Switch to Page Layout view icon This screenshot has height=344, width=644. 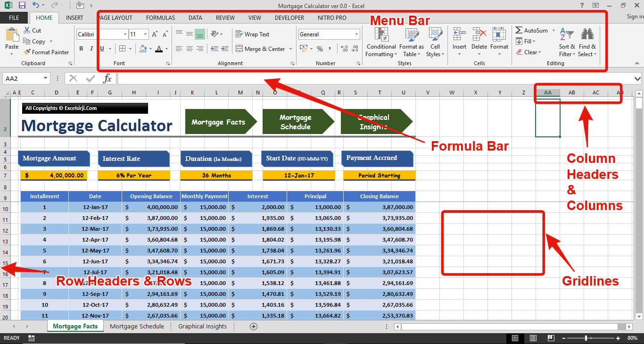pyautogui.click(x=533, y=338)
